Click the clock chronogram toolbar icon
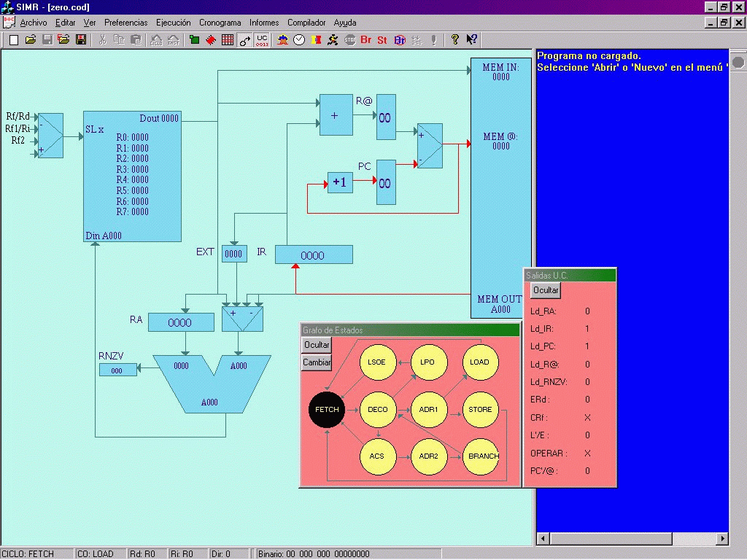This screenshot has height=560, width=747. click(x=299, y=39)
